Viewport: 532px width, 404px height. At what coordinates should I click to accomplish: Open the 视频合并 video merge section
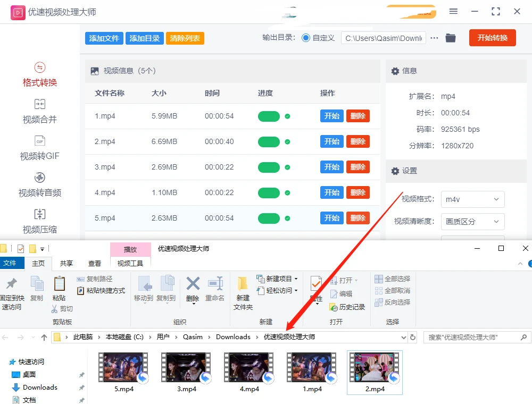pos(40,112)
